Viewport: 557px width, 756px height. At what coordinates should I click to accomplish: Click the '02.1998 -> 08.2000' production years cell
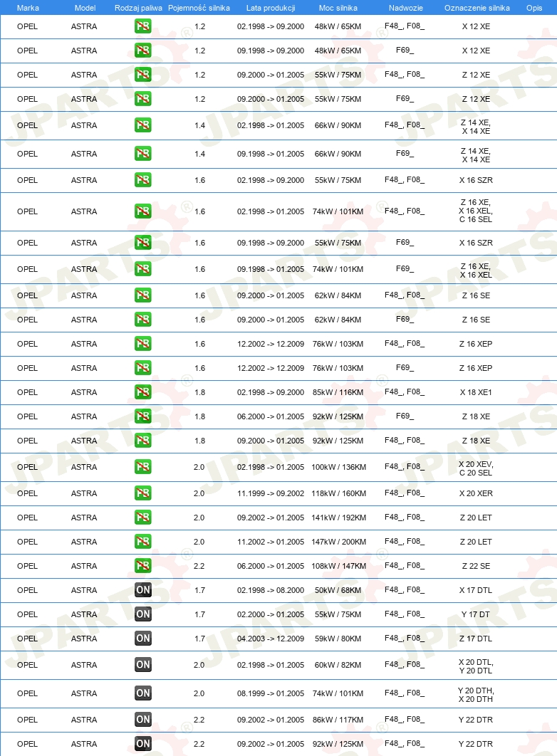271,590
